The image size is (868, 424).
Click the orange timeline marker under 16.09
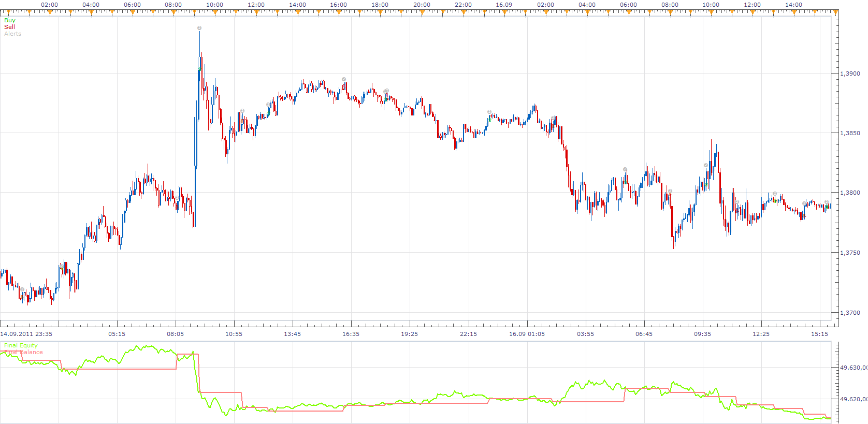click(x=504, y=13)
